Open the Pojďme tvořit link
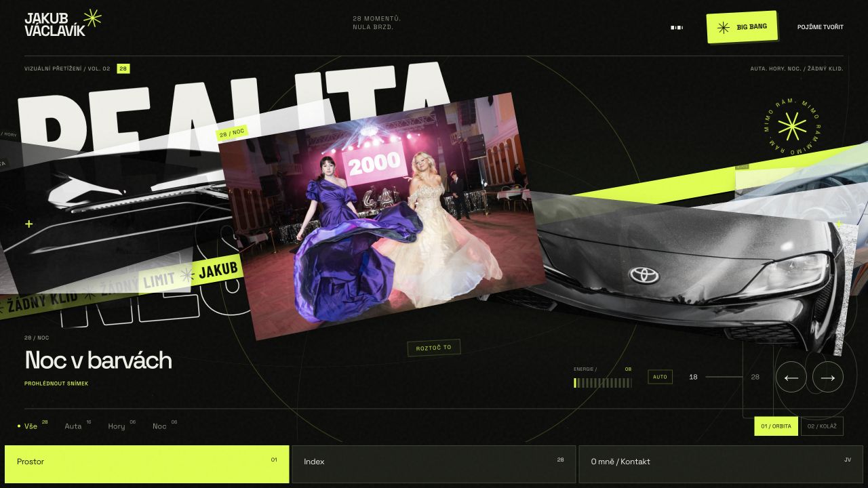868x488 pixels. pos(821,27)
